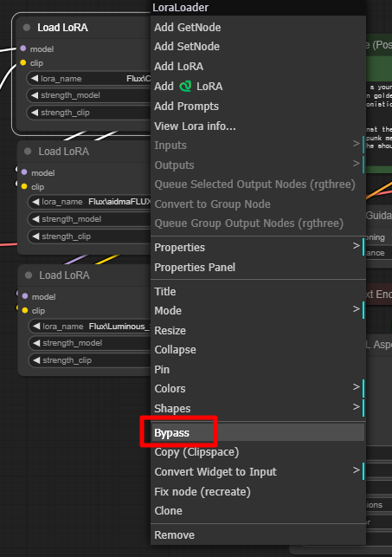The image size is (392, 557).
Task: Click left arrow on Flux\aidmaFLUX lora_name
Action: [x=35, y=202]
